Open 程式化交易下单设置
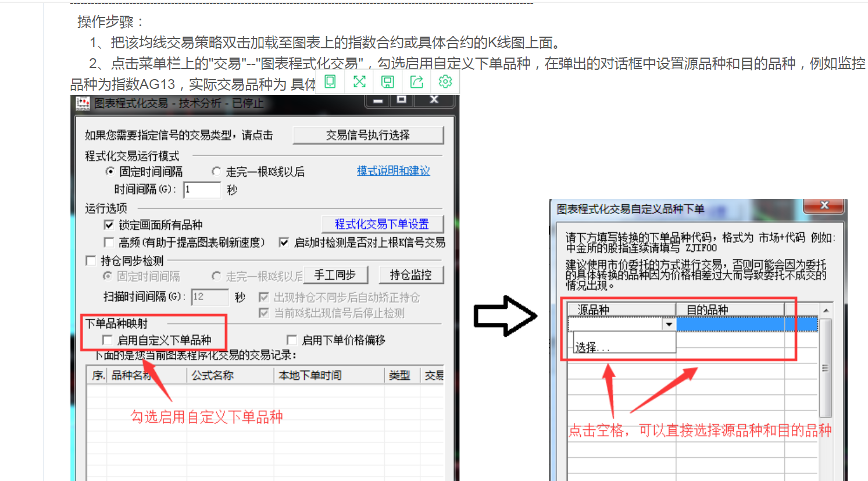 [382, 225]
